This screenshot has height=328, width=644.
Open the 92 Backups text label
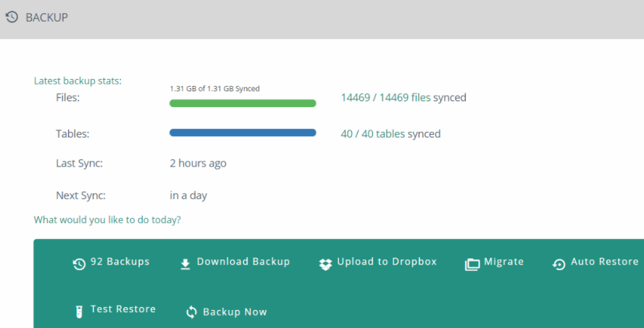point(120,262)
